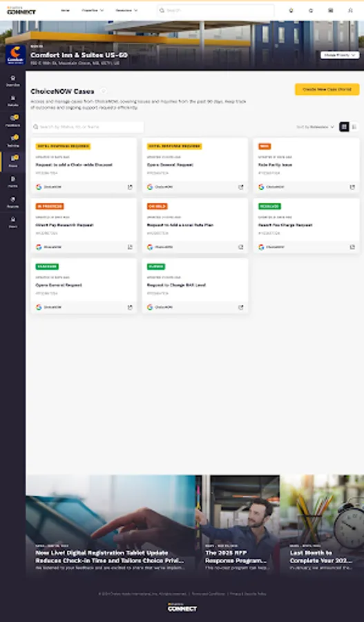Click the CONNECT logo in the header

click(x=21, y=10)
